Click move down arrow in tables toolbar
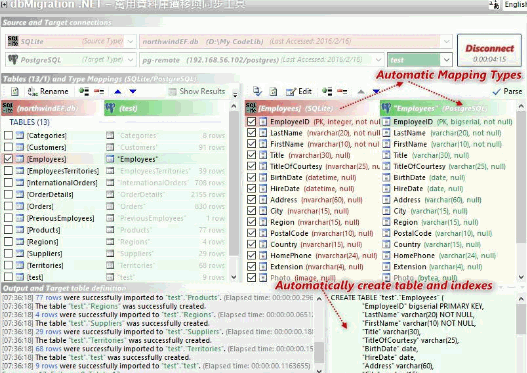 (133, 91)
